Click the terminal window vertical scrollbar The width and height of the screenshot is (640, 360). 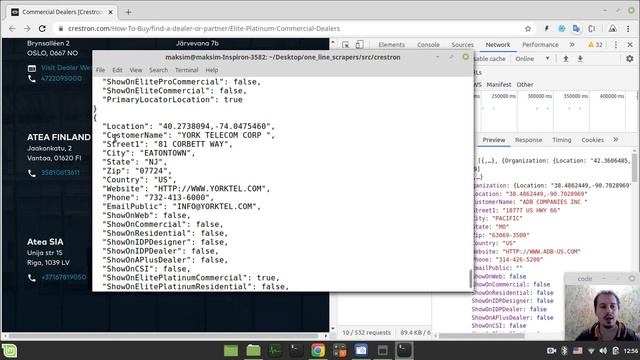[471, 278]
